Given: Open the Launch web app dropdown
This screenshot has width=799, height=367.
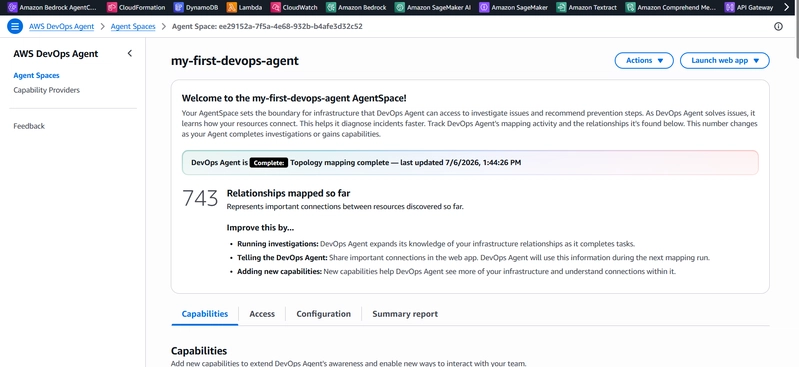Looking at the screenshot, I should tap(725, 61).
